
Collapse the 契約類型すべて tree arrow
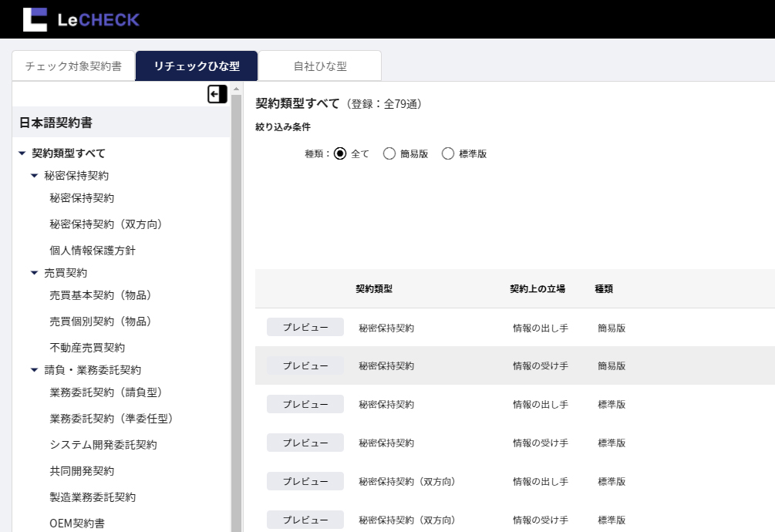tap(22, 153)
